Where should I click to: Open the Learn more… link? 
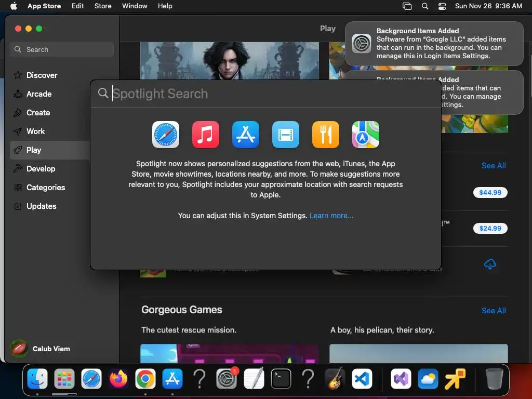[x=331, y=216]
